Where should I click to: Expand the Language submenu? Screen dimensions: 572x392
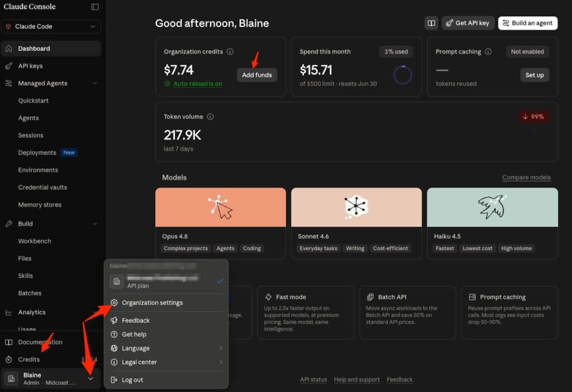pos(166,348)
